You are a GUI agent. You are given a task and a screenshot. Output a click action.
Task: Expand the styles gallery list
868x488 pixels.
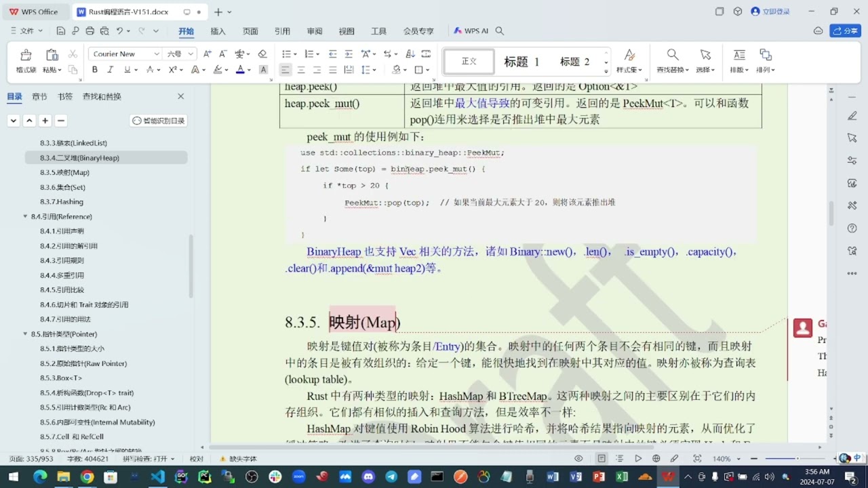tap(606, 70)
